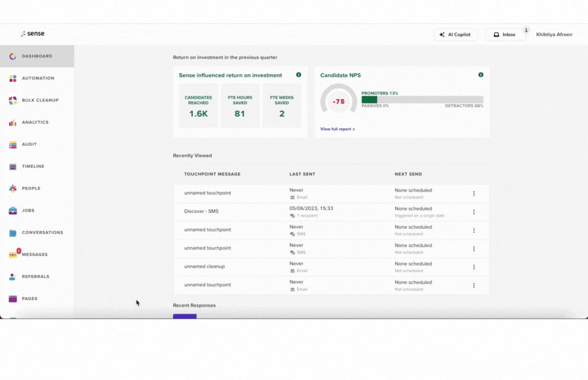
Task: Click the Sense logo
Action: [32, 33]
